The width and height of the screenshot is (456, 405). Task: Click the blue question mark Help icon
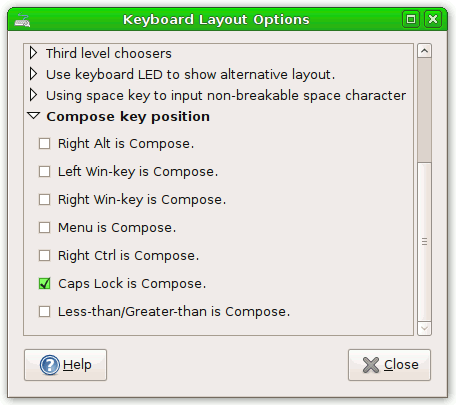pos(50,365)
